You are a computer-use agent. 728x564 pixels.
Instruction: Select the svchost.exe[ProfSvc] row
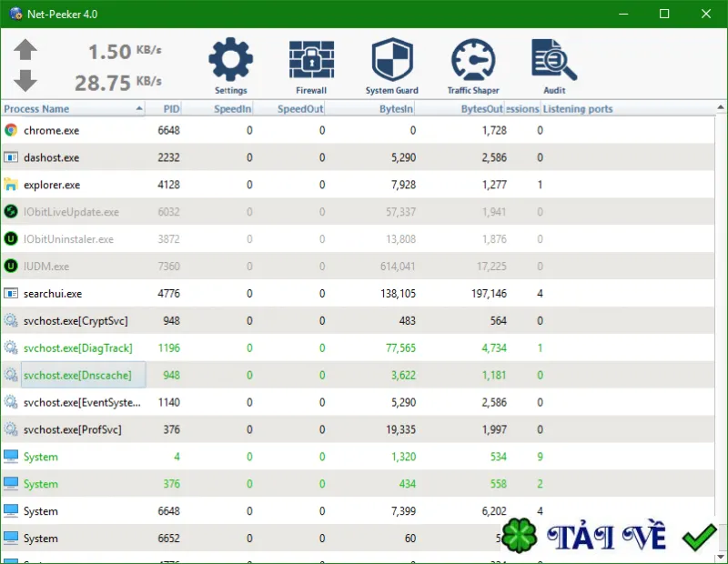(358, 429)
